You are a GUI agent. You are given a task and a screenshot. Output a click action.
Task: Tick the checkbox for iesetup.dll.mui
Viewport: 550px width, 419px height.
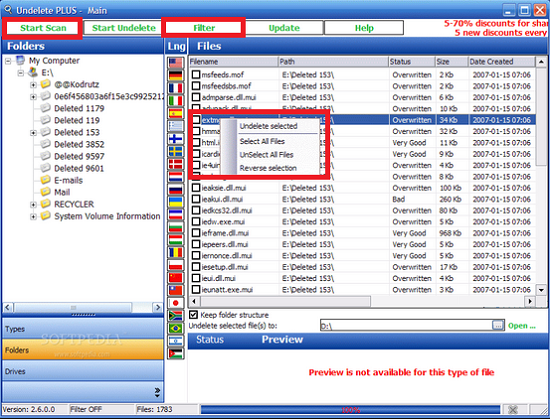coord(196,267)
